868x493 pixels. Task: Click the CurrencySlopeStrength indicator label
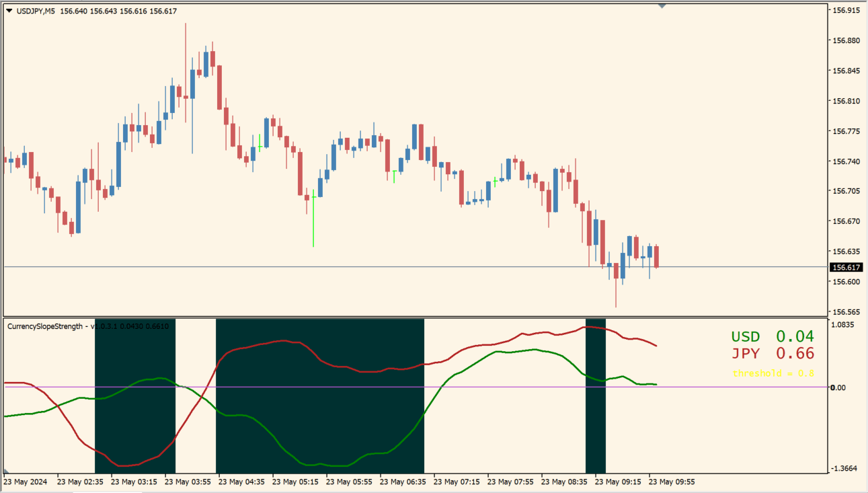pyautogui.click(x=87, y=326)
